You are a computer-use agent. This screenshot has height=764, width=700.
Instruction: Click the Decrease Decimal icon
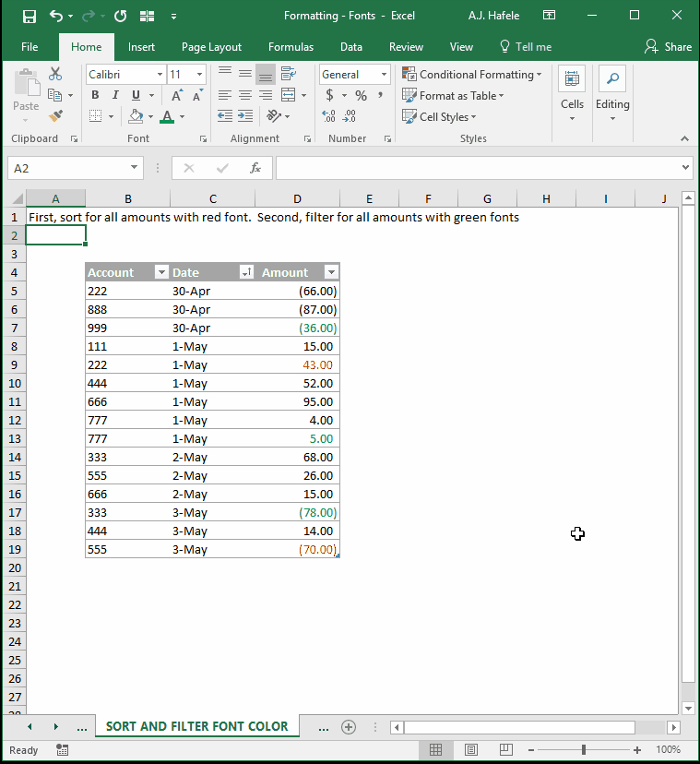350,116
